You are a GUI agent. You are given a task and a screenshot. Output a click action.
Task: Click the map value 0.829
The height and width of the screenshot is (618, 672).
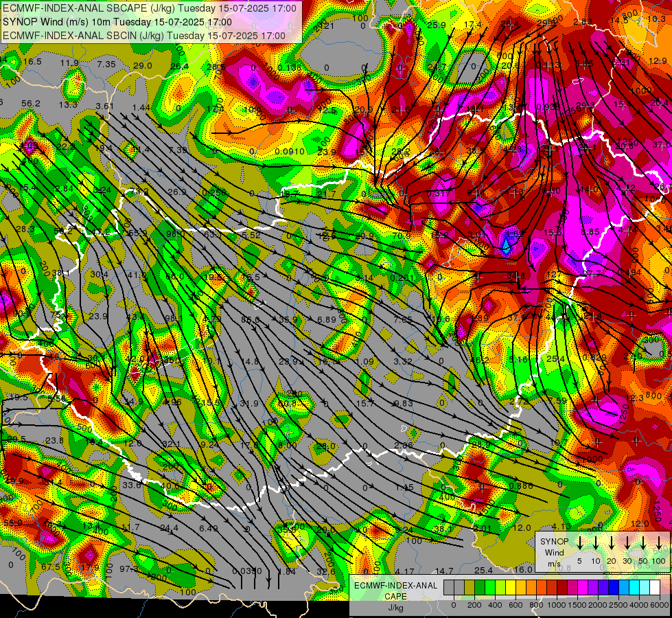click(594, 357)
